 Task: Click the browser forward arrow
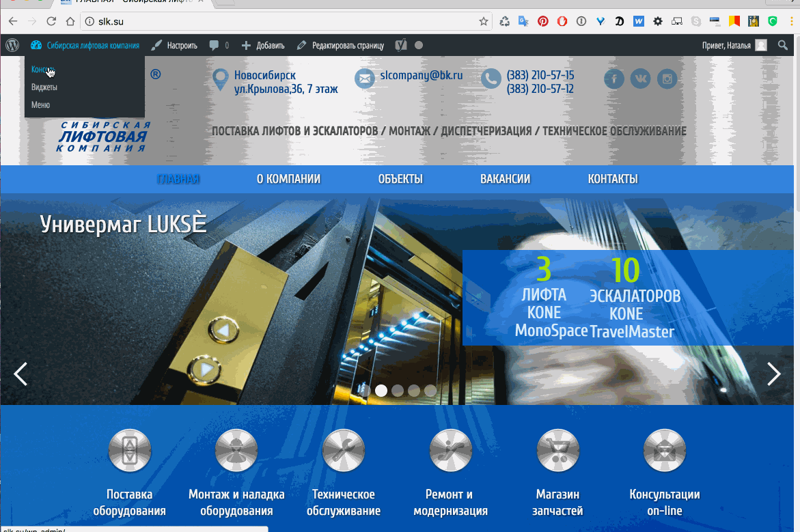point(32,21)
